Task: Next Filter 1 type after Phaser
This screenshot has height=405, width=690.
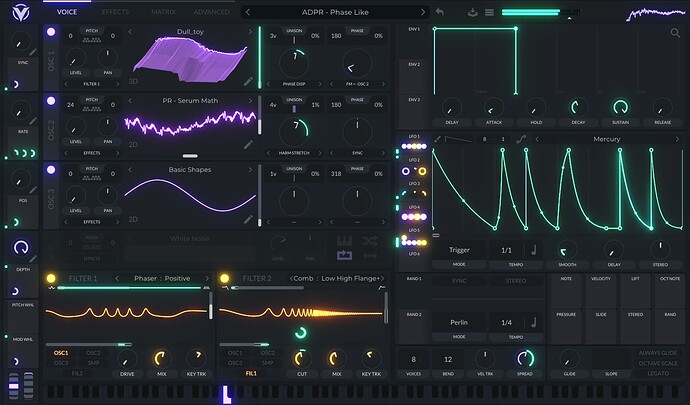Action: point(207,278)
